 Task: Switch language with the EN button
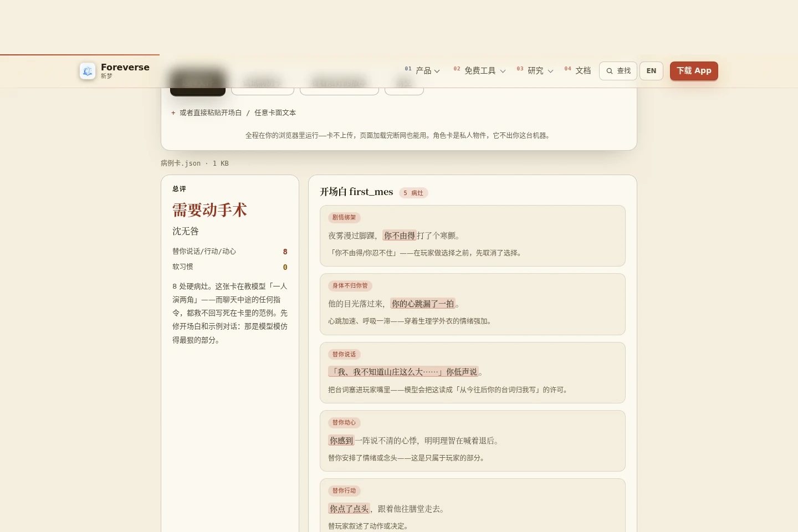(651, 71)
